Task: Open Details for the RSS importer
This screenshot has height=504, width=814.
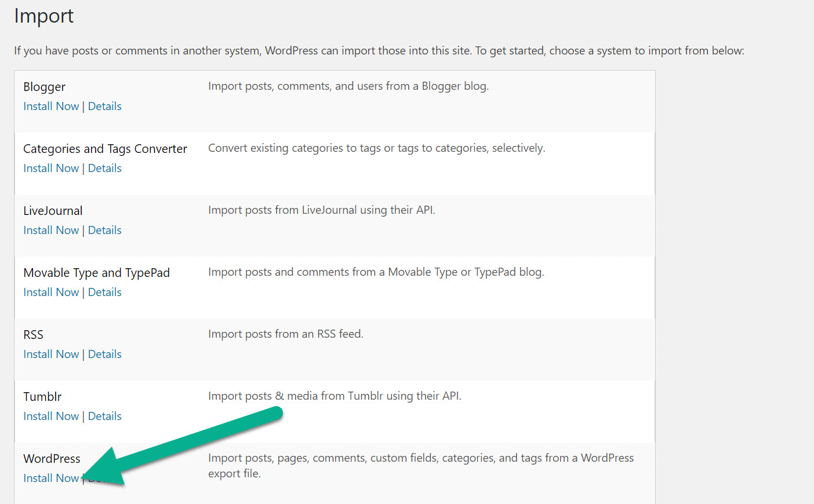Action: point(105,354)
